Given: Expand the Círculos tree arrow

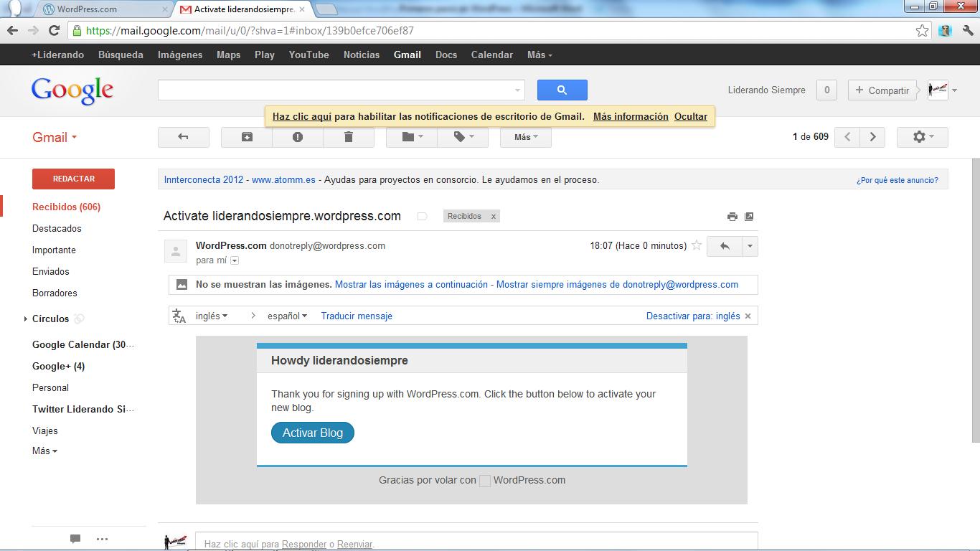Looking at the screenshot, I should point(26,319).
